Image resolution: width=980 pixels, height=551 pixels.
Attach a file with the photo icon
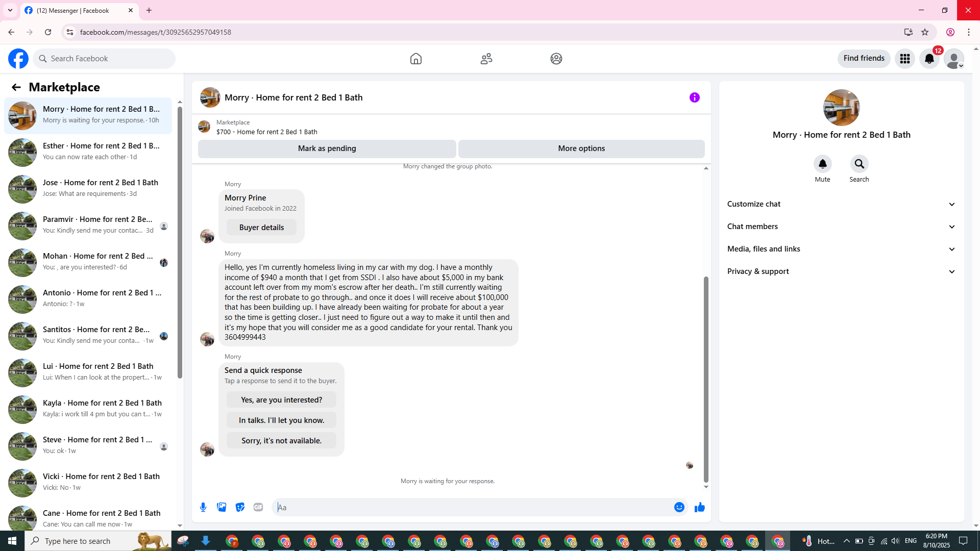222,507
